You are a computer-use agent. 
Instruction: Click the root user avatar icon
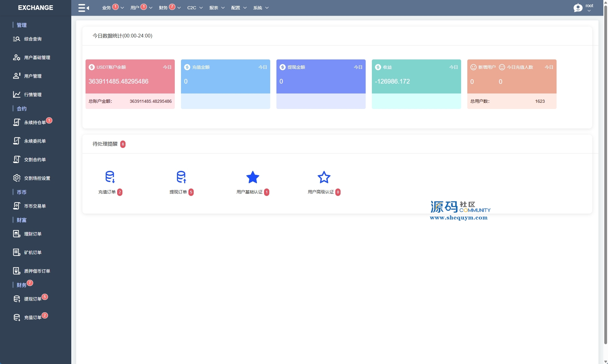pyautogui.click(x=578, y=8)
